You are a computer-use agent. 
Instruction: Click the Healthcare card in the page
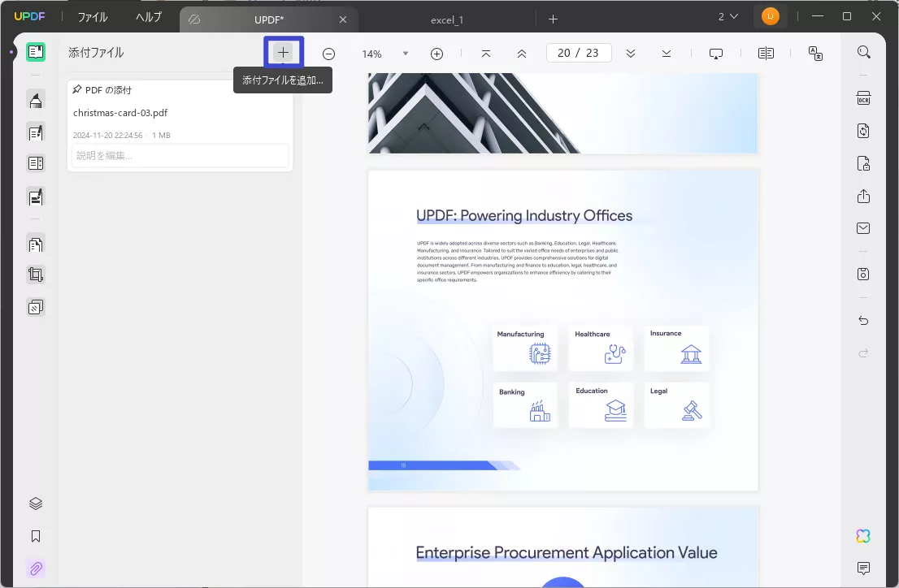pyautogui.click(x=601, y=348)
